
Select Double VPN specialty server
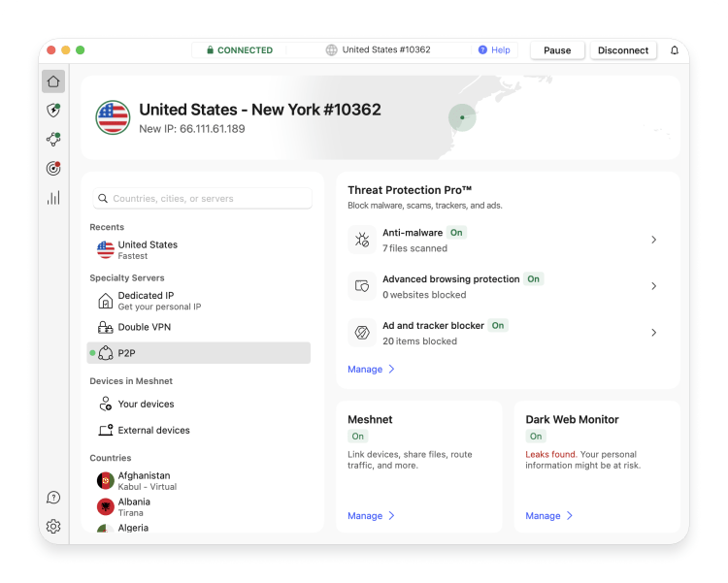(x=199, y=327)
